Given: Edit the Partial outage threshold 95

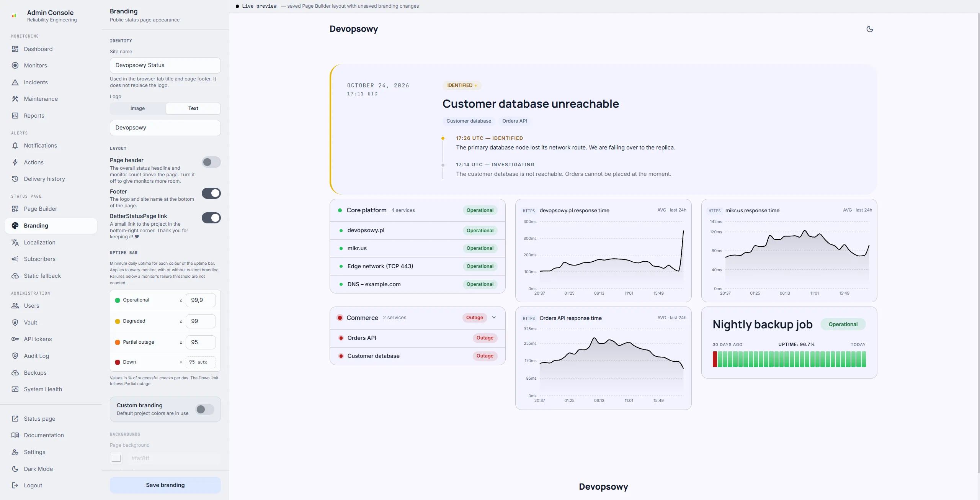Looking at the screenshot, I should click(x=201, y=342).
